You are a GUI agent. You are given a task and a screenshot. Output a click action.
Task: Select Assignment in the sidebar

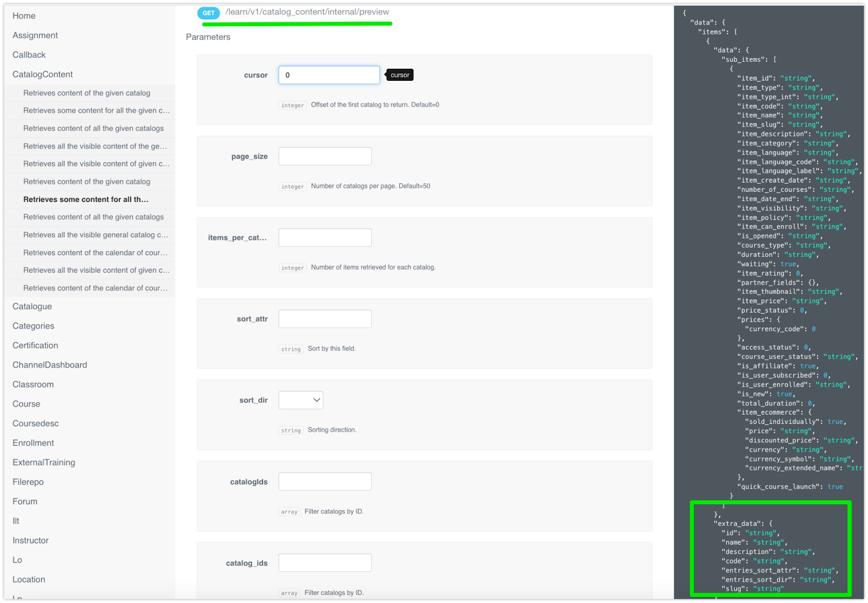(35, 35)
